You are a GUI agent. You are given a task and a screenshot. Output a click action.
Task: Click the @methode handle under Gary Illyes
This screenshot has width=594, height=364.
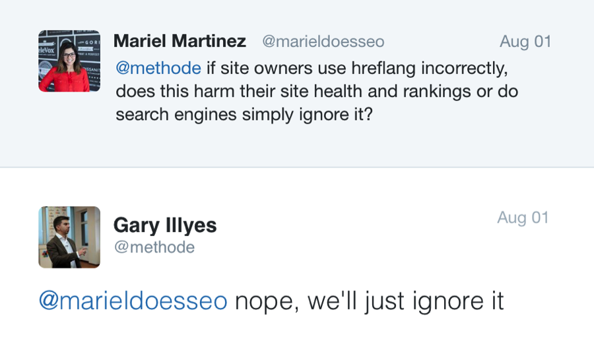pos(154,247)
